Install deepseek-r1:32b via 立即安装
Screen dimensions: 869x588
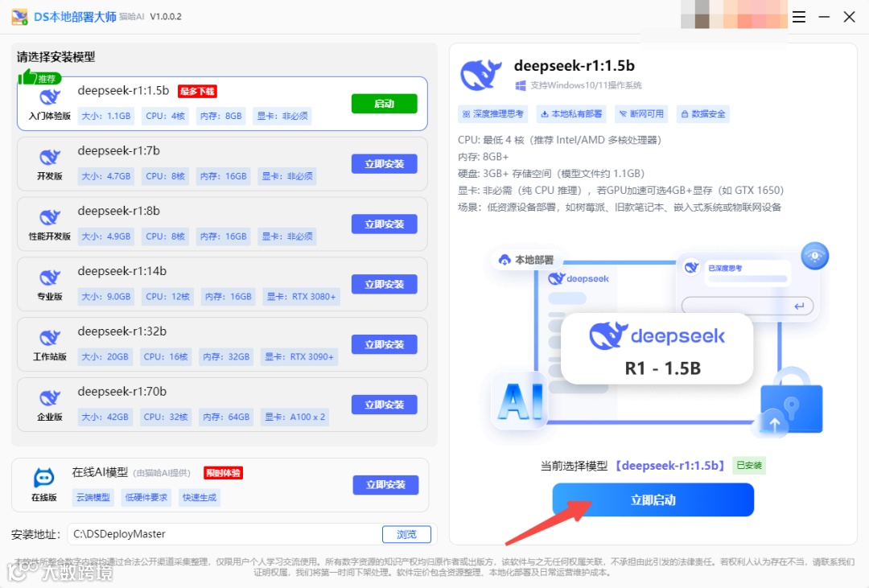pos(384,344)
